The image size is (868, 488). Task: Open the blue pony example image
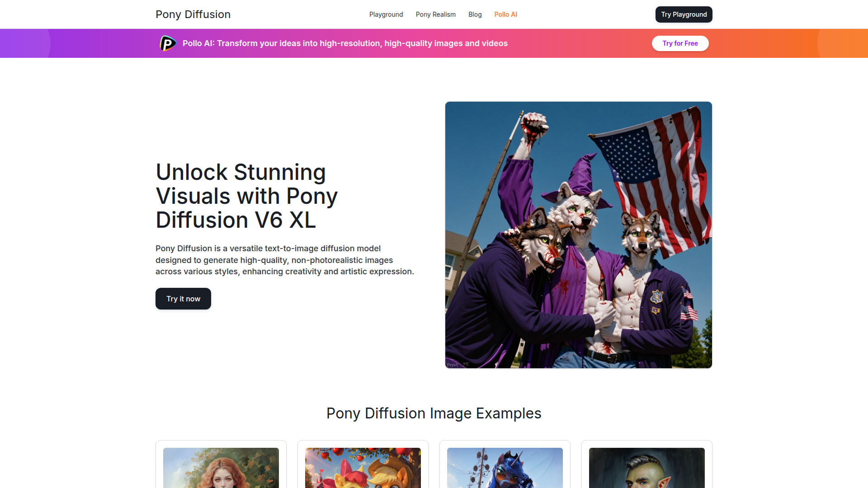(505, 468)
